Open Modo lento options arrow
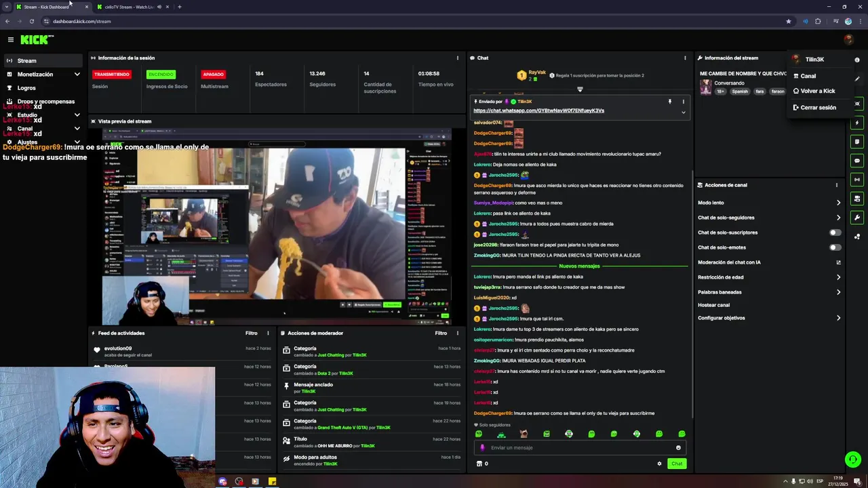Image resolution: width=868 pixels, height=488 pixels. [x=838, y=203]
